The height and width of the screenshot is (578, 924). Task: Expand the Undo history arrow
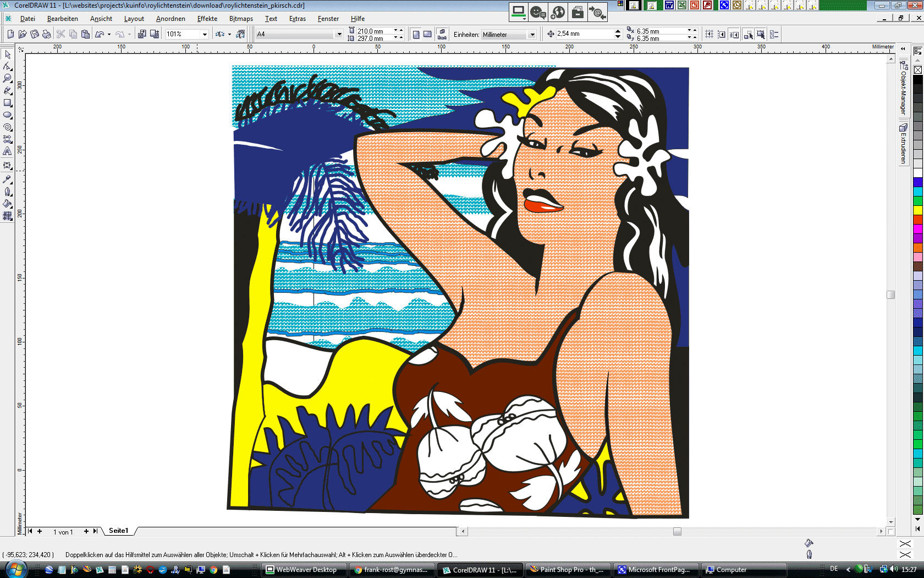pos(109,34)
